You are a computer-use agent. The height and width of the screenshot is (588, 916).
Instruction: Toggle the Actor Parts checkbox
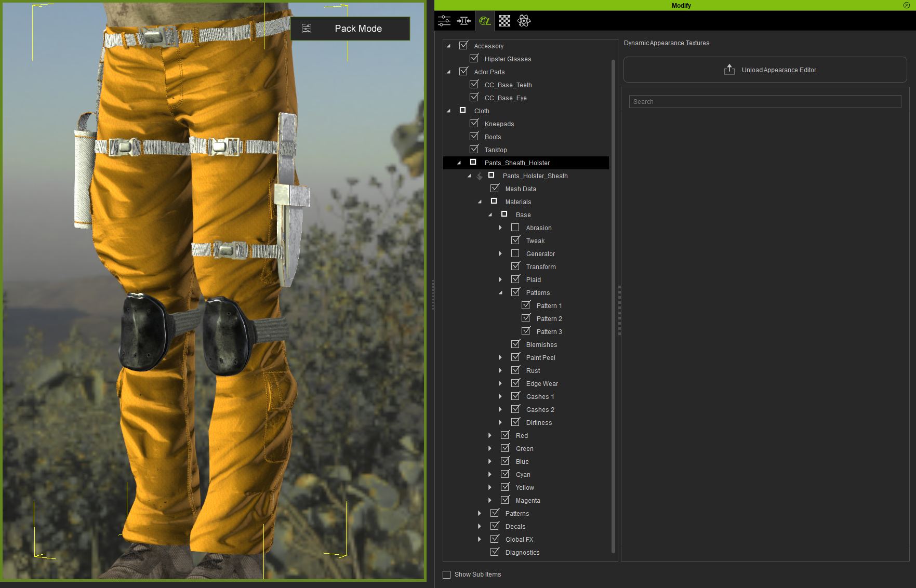tap(463, 72)
